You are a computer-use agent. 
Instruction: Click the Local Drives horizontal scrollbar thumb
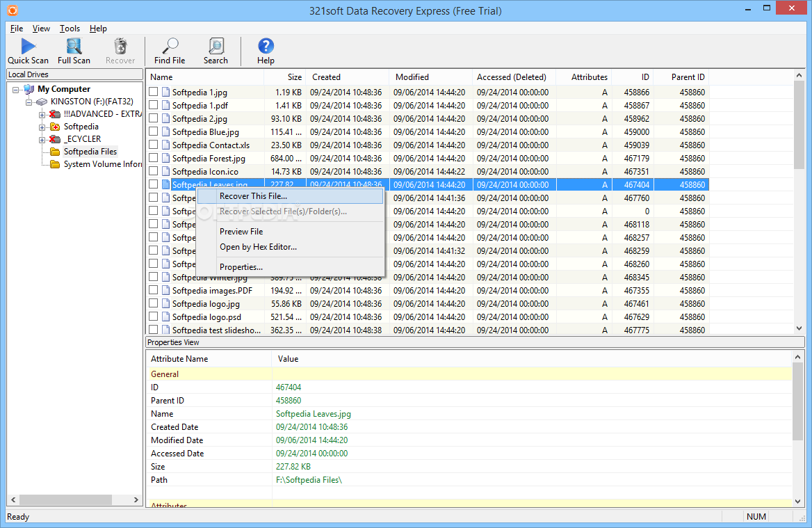[x=65, y=499]
